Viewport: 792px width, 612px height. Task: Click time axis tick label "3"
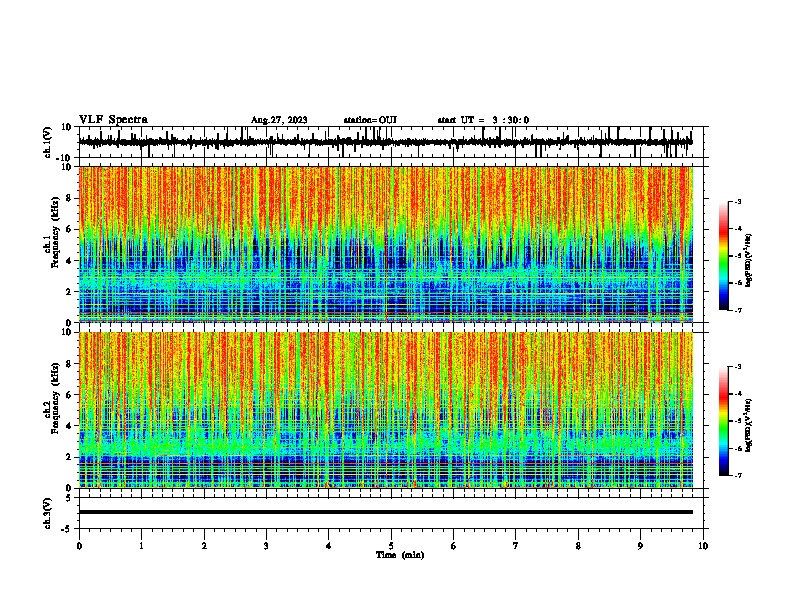click(266, 546)
